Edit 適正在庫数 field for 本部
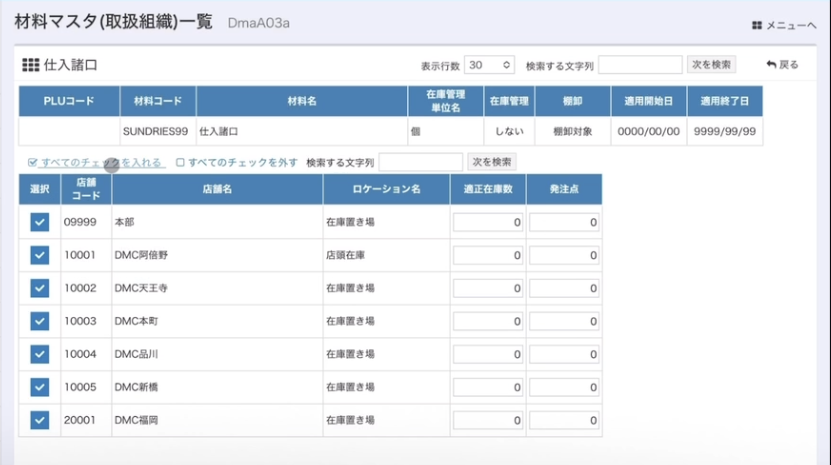 click(x=488, y=223)
